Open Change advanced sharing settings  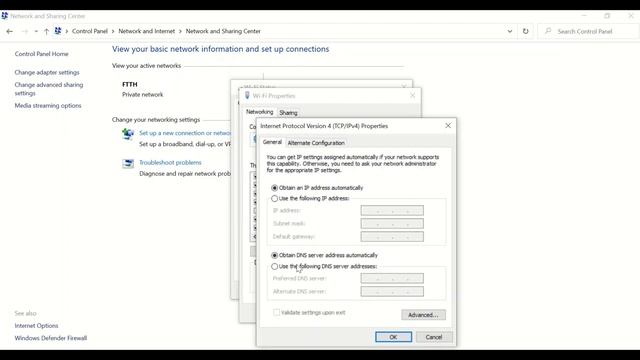tap(49, 89)
